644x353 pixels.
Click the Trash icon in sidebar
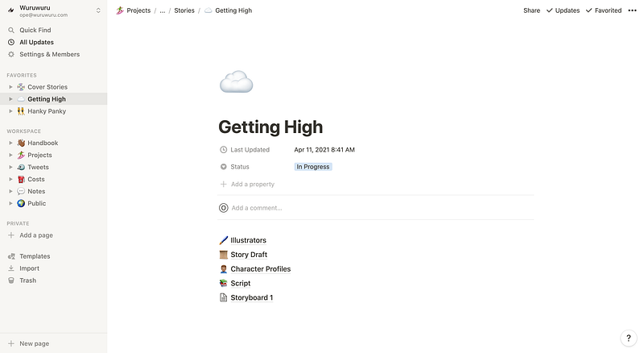point(11,280)
